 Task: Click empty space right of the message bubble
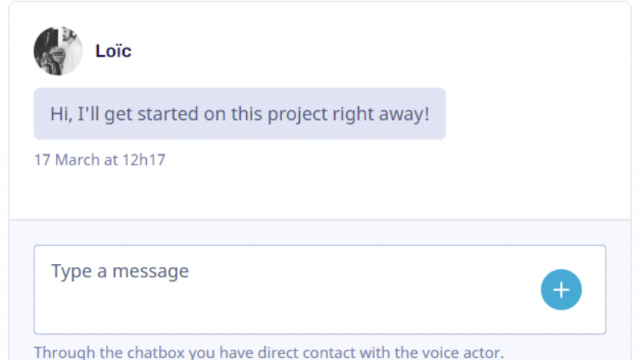535,113
